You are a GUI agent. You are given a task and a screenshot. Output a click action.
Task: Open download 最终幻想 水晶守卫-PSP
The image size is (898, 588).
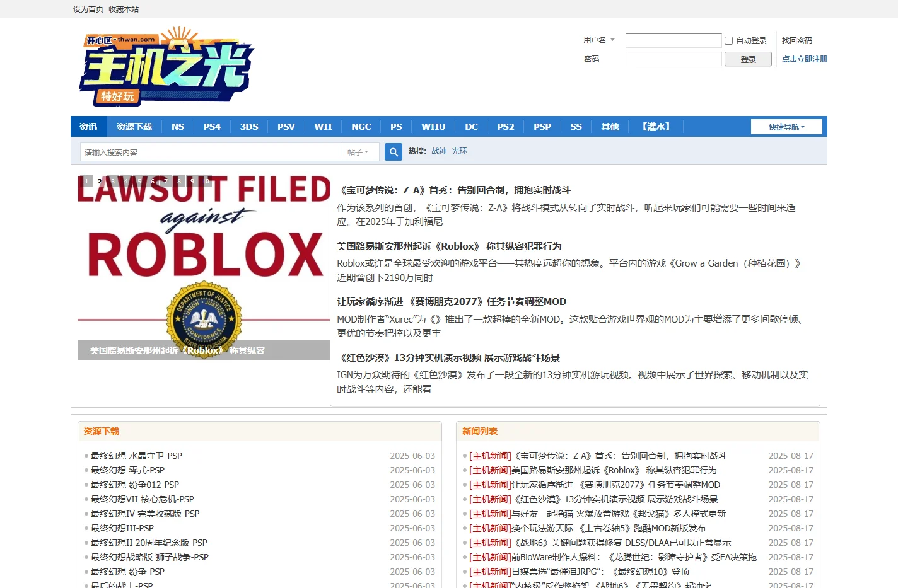point(136,456)
